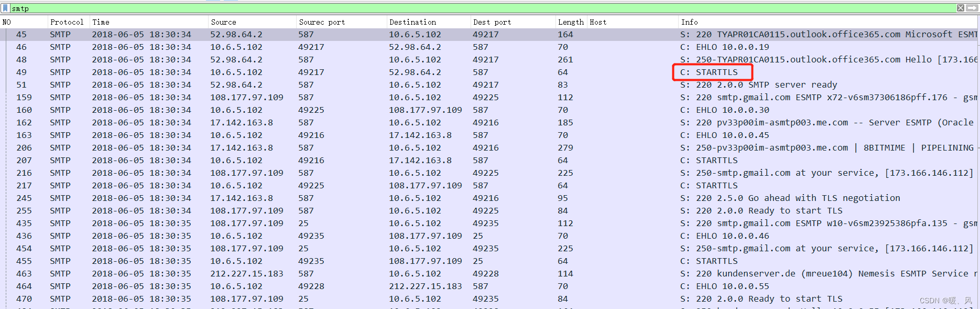Sort by the Source column header
Image resolution: width=980 pixels, height=309 pixels.
(223, 22)
